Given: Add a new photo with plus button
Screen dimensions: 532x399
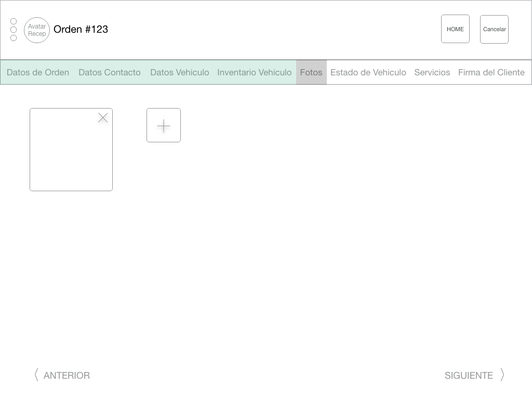Looking at the screenshot, I should pyautogui.click(x=164, y=125).
